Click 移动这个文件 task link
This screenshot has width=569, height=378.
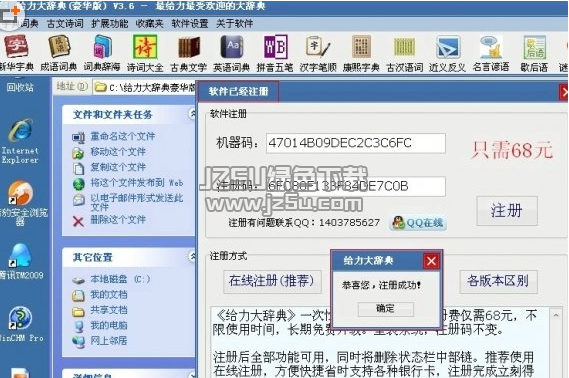click(x=118, y=152)
